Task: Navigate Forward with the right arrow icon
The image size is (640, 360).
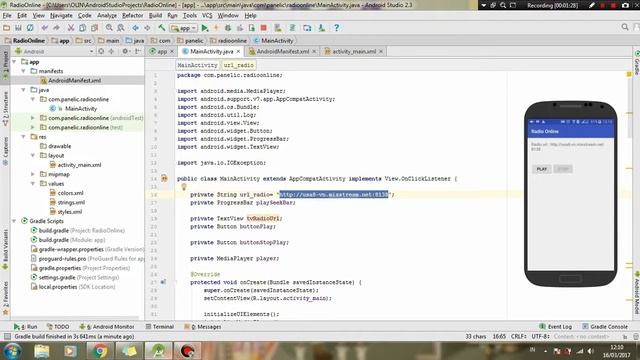Action: click(x=147, y=28)
